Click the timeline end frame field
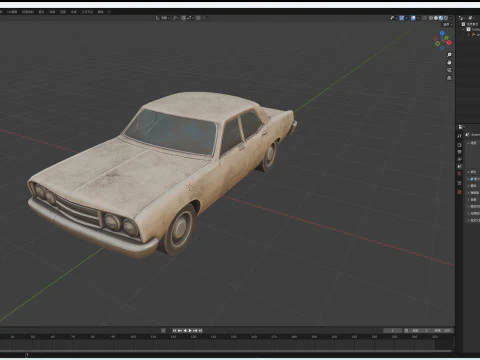480x360 pixels. pyautogui.click(x=443, y=330)
